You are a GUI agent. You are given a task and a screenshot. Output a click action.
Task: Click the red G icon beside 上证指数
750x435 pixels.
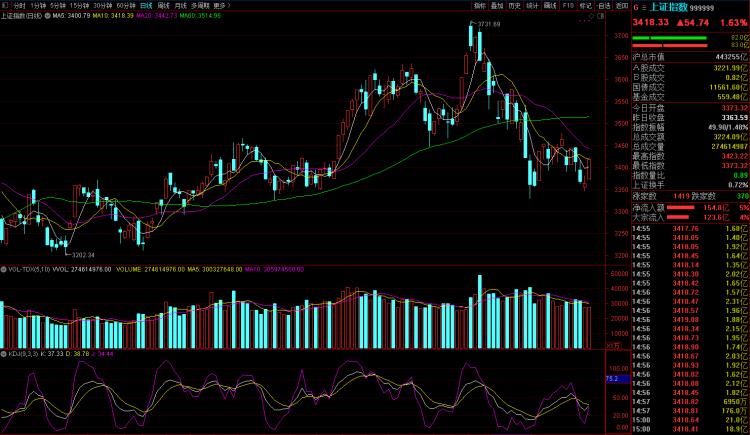click(x=635, y=6)
